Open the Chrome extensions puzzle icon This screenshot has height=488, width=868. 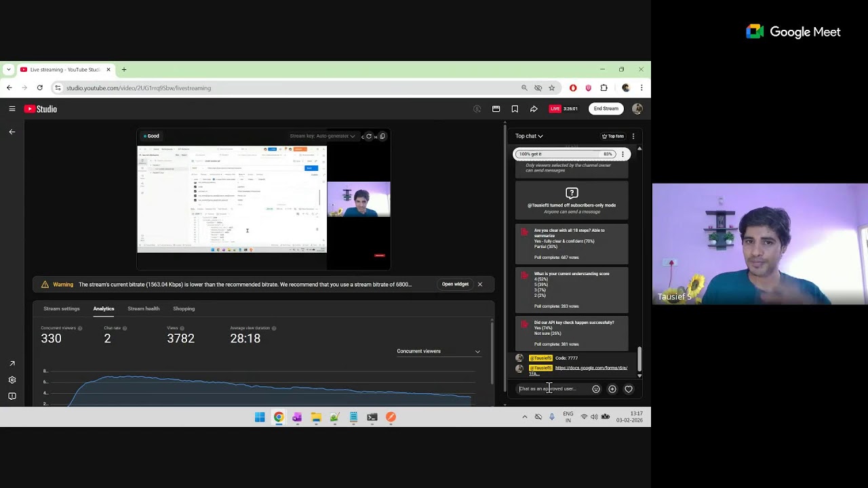point(604,88)
